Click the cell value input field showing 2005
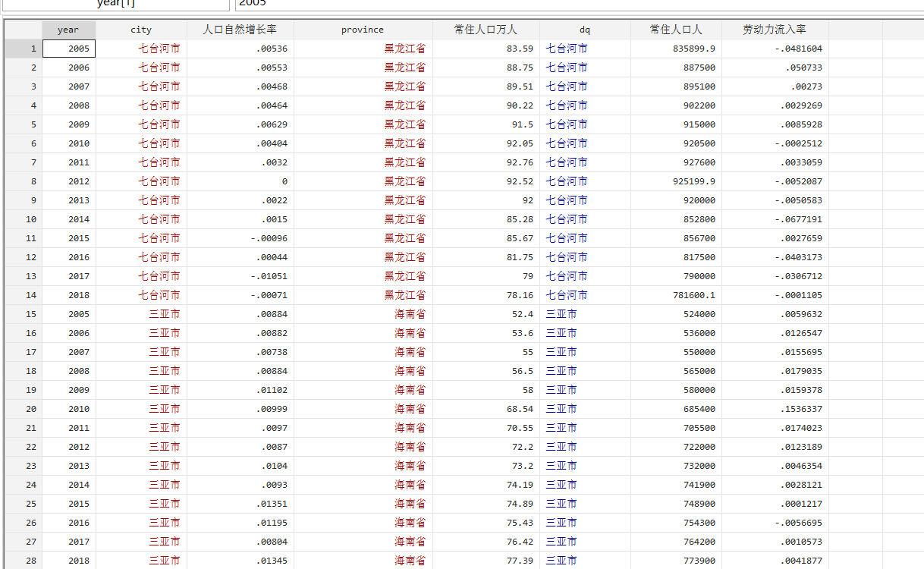Viewport: 924px width, 569px height. click(577, 3)
